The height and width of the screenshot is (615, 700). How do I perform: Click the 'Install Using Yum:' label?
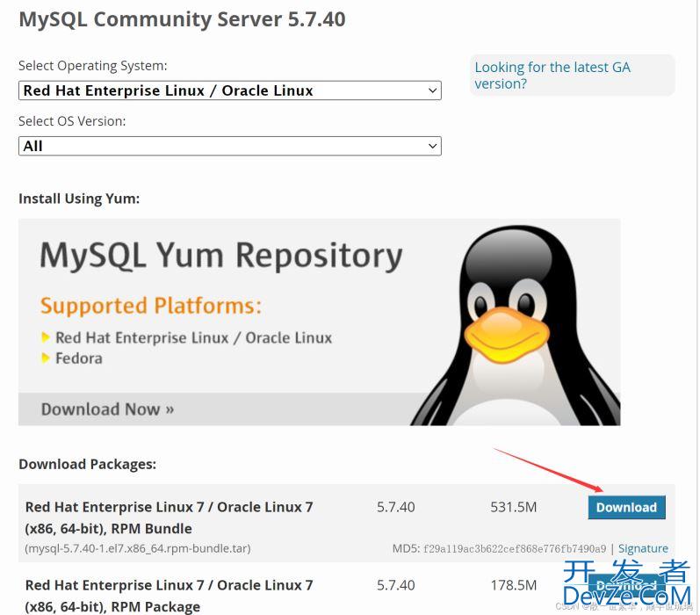point(79,199)
